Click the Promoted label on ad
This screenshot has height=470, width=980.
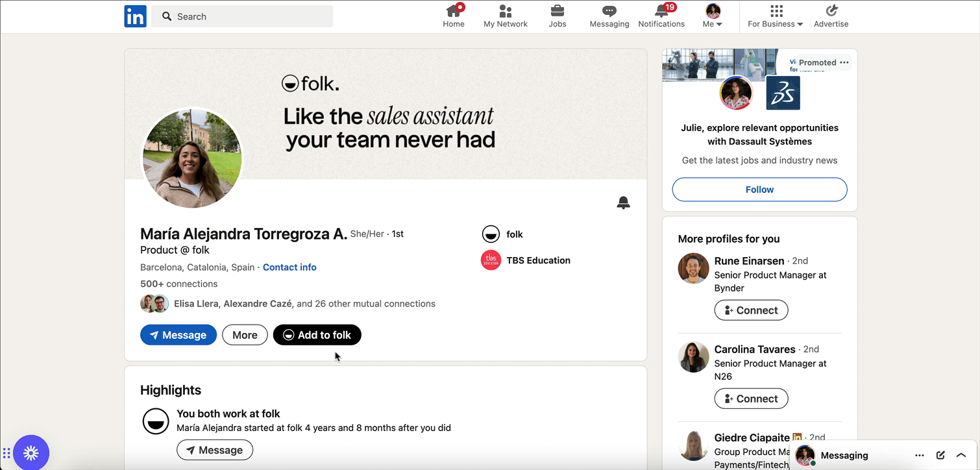[817, 62]
